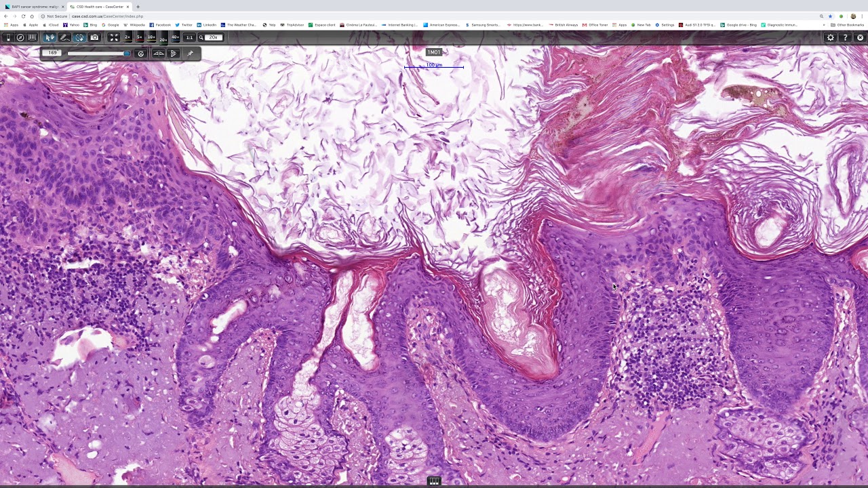Expand the hidden bookmarks chevron
Screen dimensions: 868x488
click(824, 25)
